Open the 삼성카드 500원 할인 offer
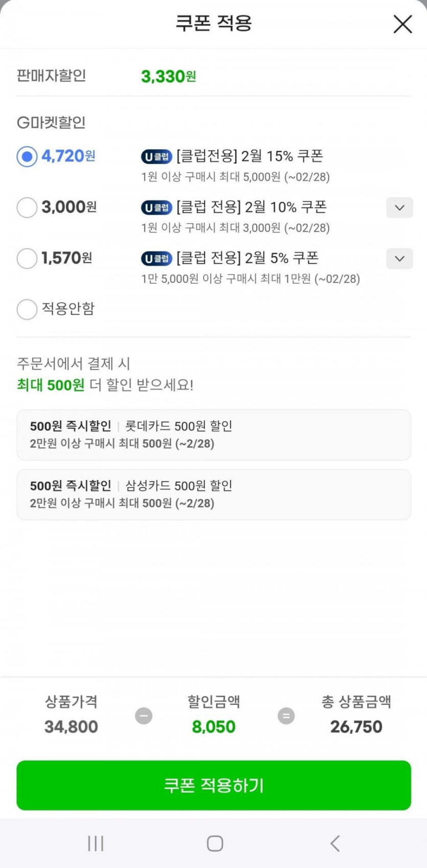Viewport: 427px width, 868px height. pos(213,494)
